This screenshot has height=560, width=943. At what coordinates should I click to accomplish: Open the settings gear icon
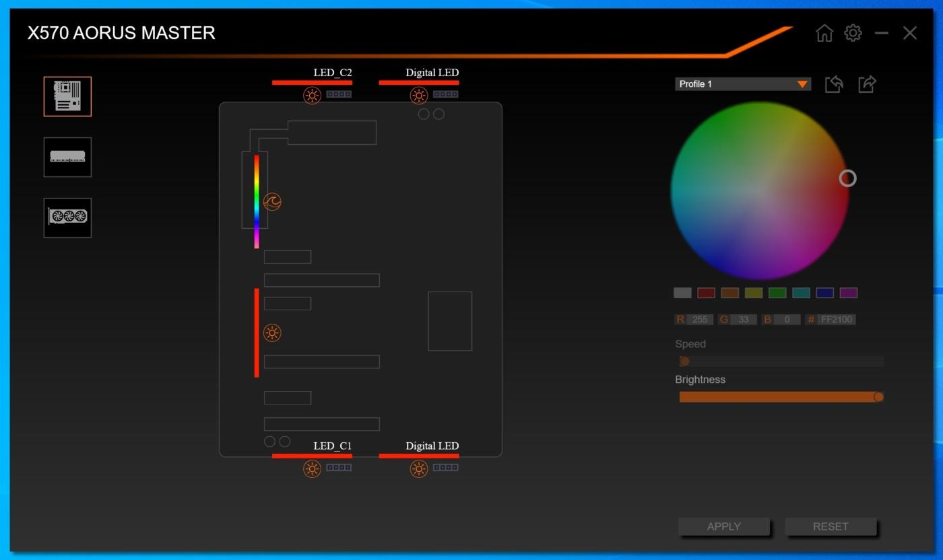coord(853,32)
